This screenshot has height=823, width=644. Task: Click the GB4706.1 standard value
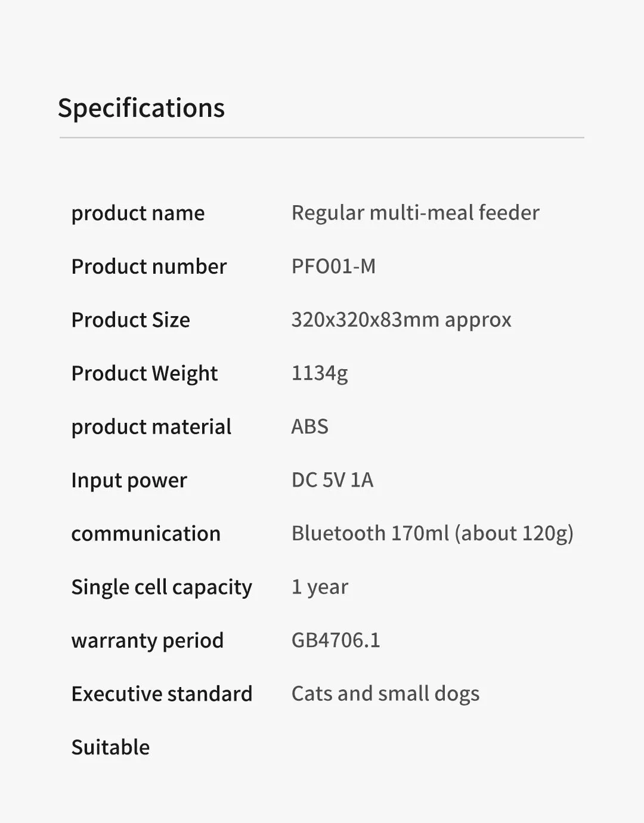click(336, 641)
